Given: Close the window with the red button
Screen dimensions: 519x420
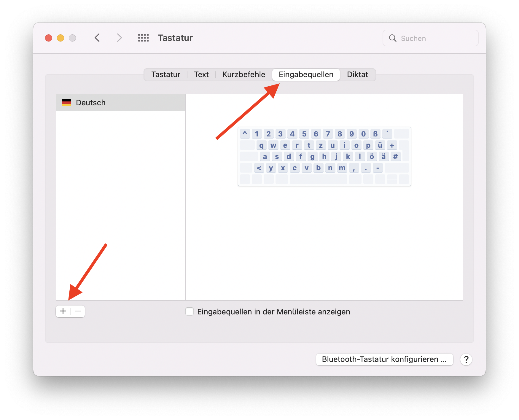Looking at the screenshot, I should tap(49, 38).
